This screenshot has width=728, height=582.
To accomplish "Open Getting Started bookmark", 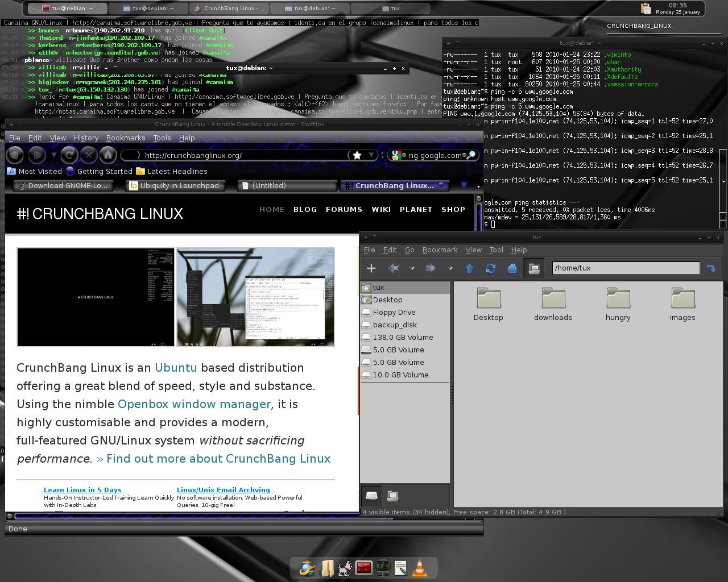I will (99, 171).
